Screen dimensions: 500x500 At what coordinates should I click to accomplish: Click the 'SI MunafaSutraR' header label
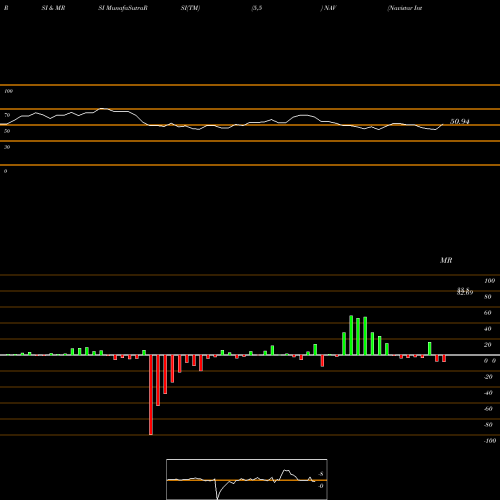click(x=123, y=8)
